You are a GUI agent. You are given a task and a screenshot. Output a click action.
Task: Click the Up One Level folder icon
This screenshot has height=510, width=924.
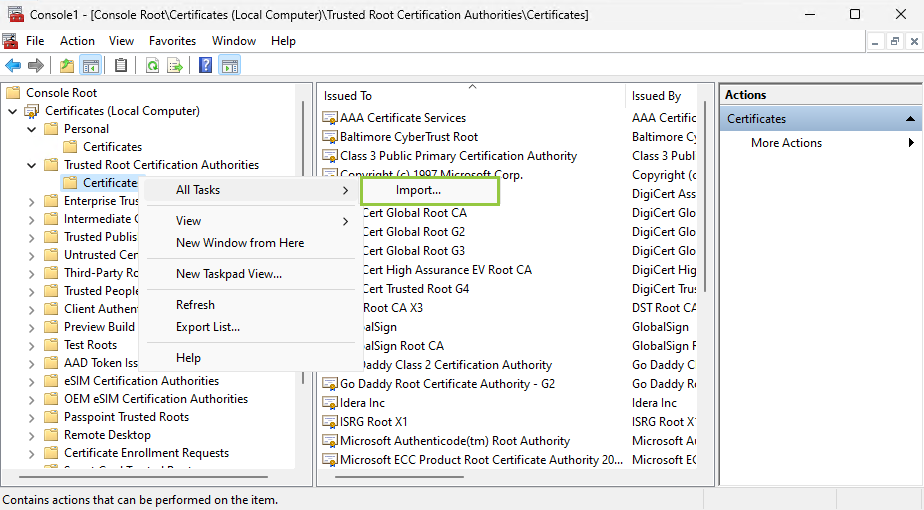[x=66, y=66]
